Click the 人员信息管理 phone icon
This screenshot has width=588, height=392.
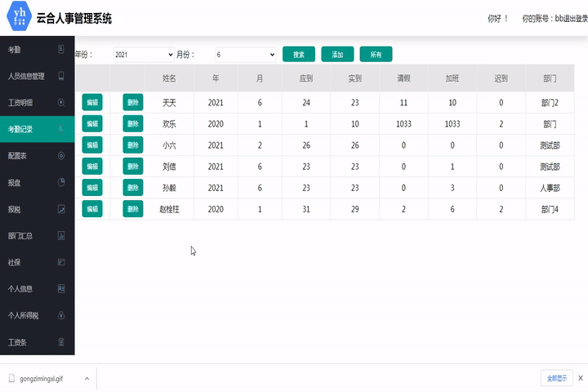pos(61,76)
